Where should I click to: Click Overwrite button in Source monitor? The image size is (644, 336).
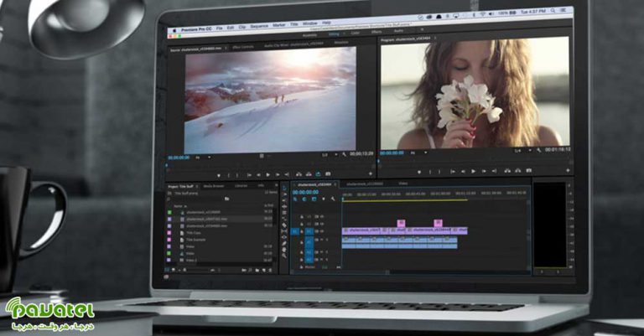coord(309,174)
